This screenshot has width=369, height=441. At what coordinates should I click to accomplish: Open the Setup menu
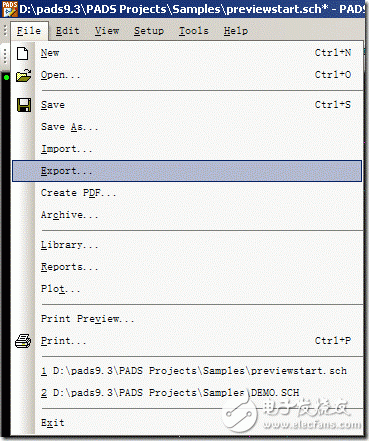click(149, 31)
